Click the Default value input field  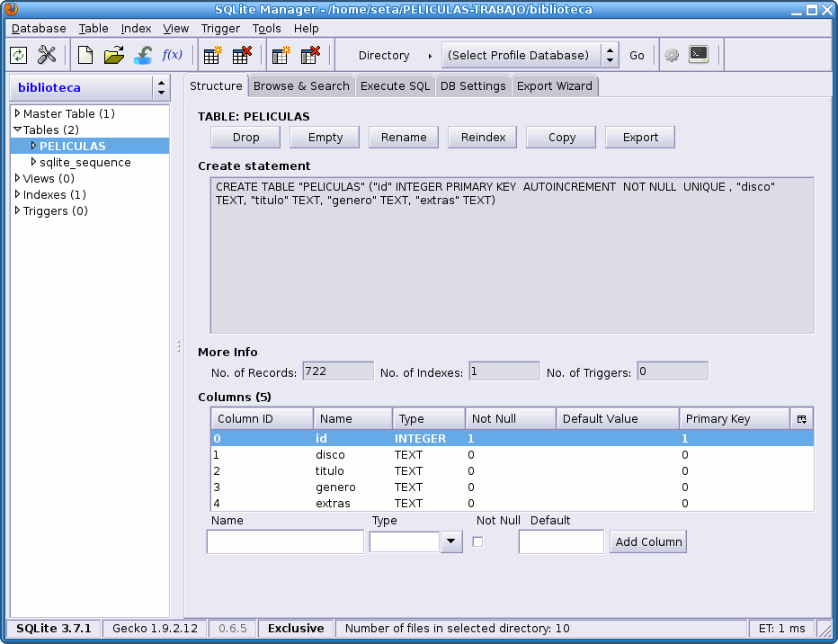pos(561,542)
